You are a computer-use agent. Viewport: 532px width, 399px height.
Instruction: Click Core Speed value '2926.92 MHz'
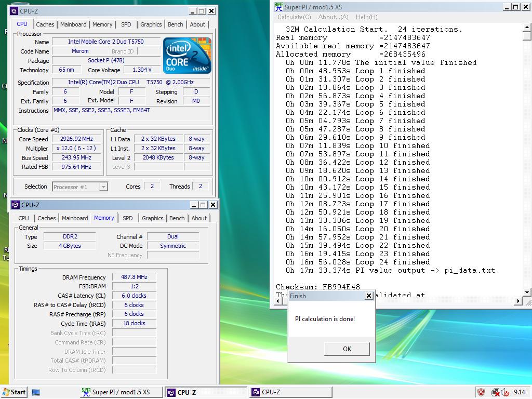(x=76, y=139)
